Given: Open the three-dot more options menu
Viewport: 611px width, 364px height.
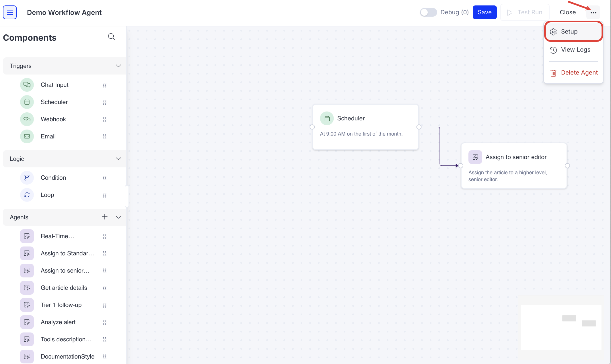Looking at the screenshot, I should click(593, 13).
